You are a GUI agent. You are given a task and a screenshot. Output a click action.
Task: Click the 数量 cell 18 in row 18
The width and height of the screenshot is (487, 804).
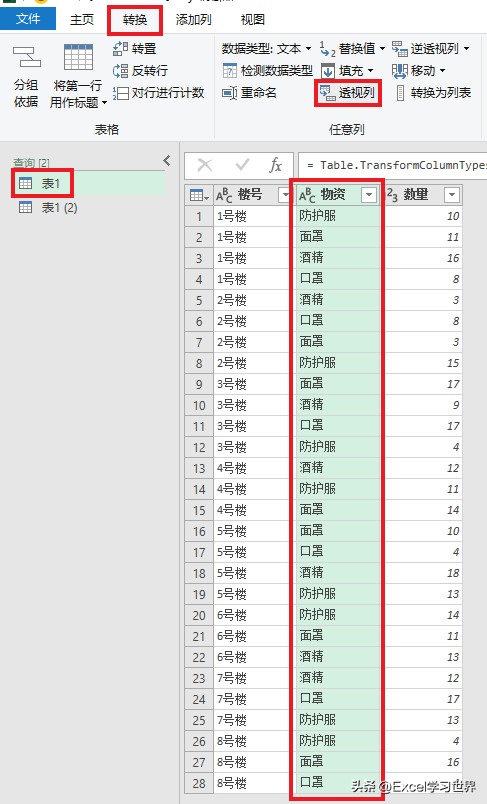click(421, 573)
